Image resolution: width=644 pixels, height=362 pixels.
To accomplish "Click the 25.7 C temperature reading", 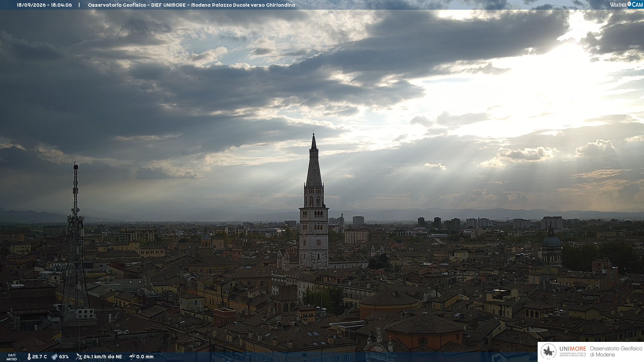I will [x=40, y=357].
